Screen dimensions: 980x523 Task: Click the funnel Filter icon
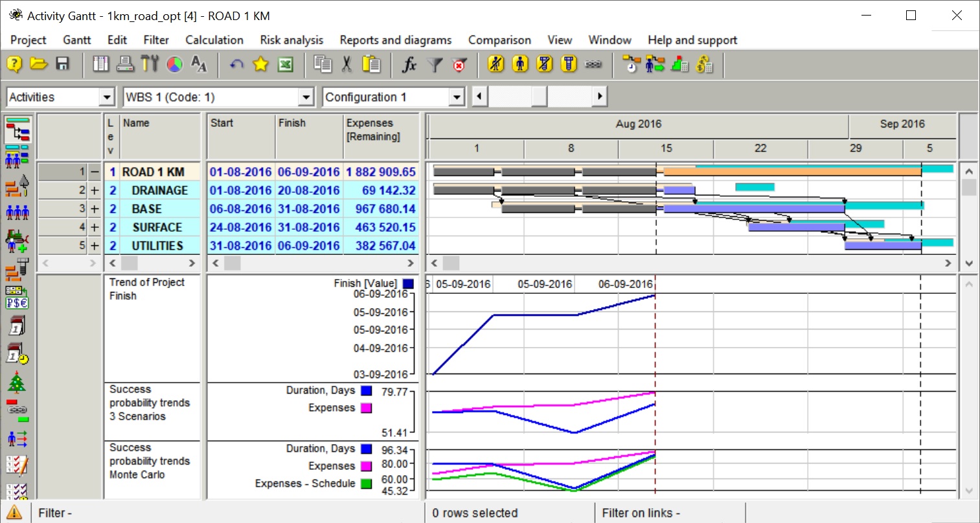(x=435, y=64)
